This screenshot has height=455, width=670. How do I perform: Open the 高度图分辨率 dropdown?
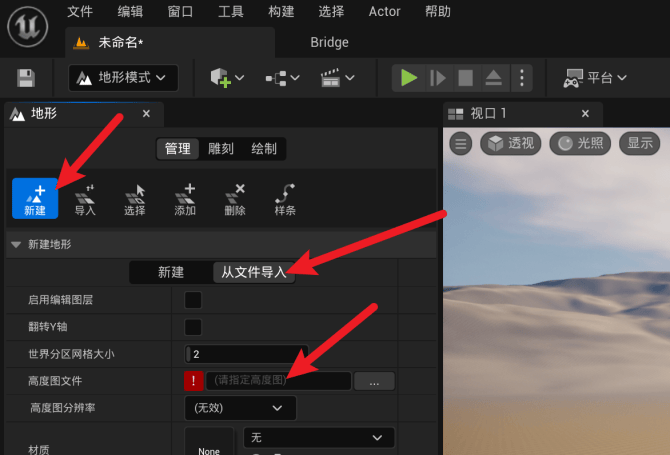tap(240, 408)
